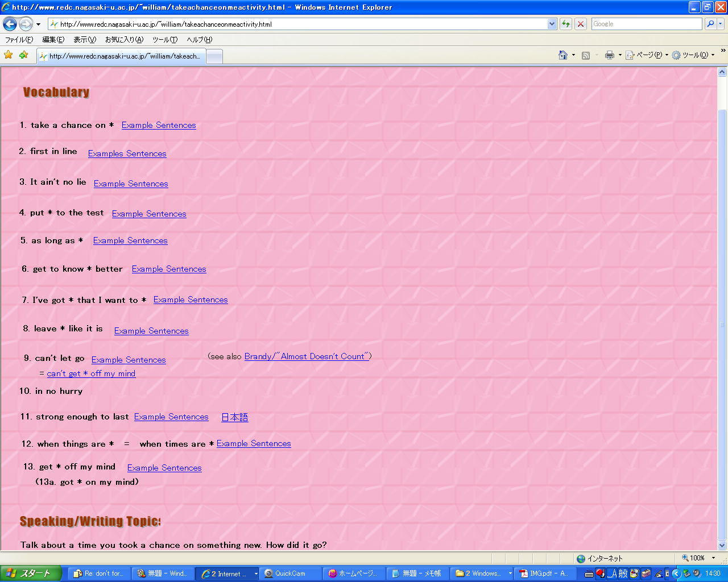Click the browser Back arrow button
The width and height of the screenshot is (728, 582).
click(10, 24)
